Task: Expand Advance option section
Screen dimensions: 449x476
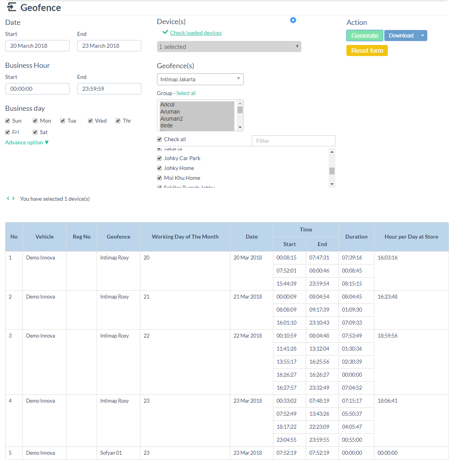Action: (x=27, y=142)
